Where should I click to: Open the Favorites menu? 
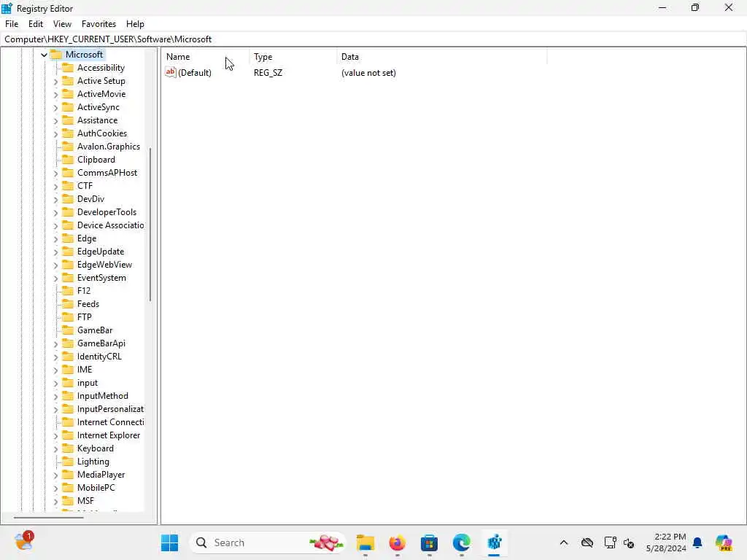pos(98,24)
